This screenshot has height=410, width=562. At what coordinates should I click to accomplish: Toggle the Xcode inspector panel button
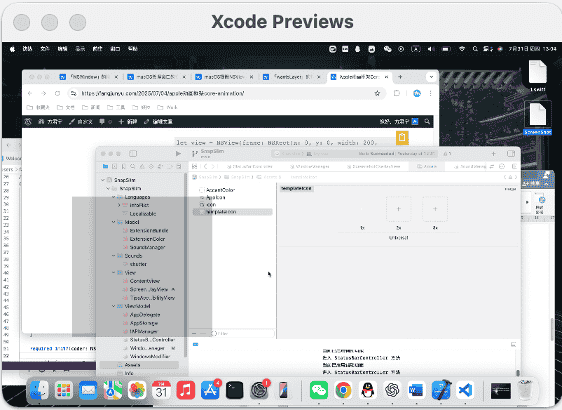click(511, 154)
